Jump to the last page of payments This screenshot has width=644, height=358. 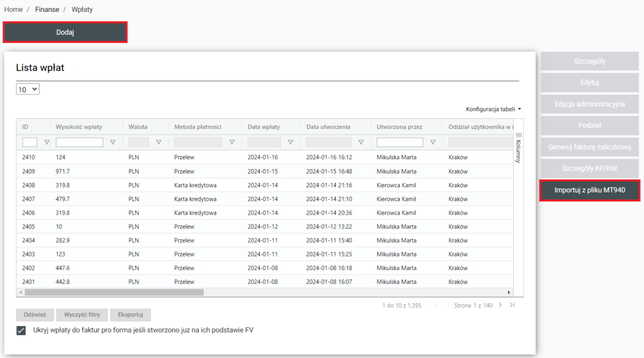point(513,305)
